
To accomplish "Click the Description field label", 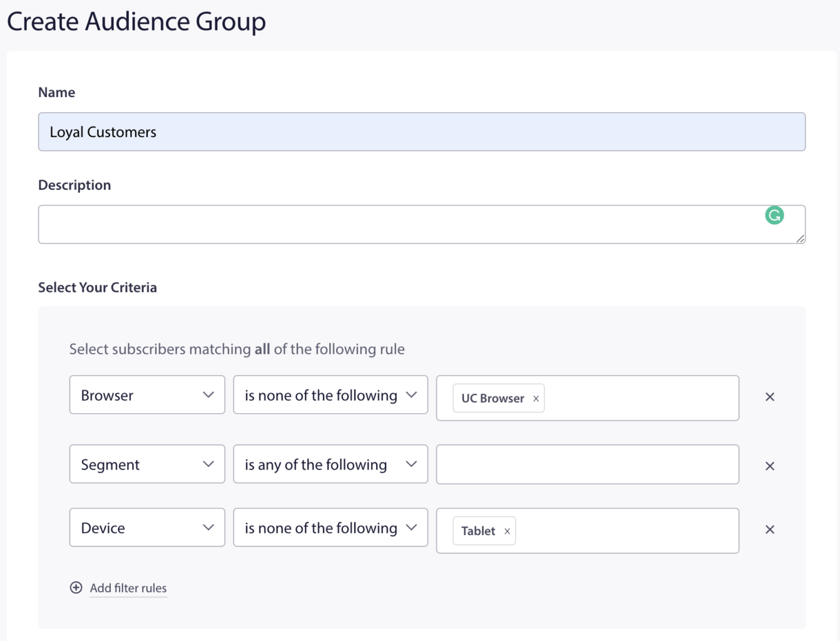I will (74, 185).
